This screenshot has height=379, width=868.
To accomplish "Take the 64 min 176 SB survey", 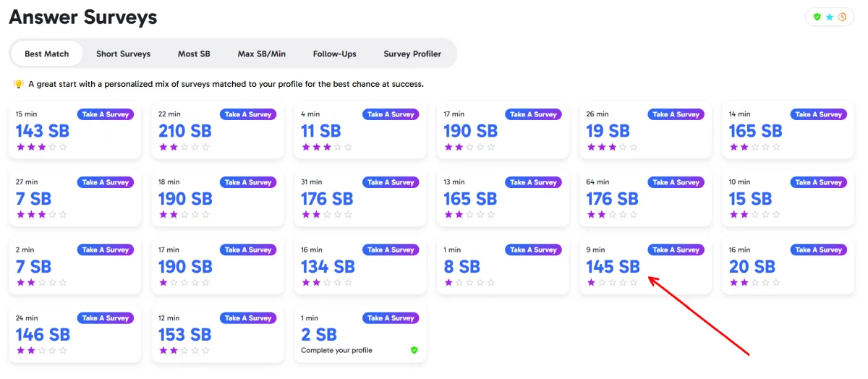I will [x=676, y=182].
